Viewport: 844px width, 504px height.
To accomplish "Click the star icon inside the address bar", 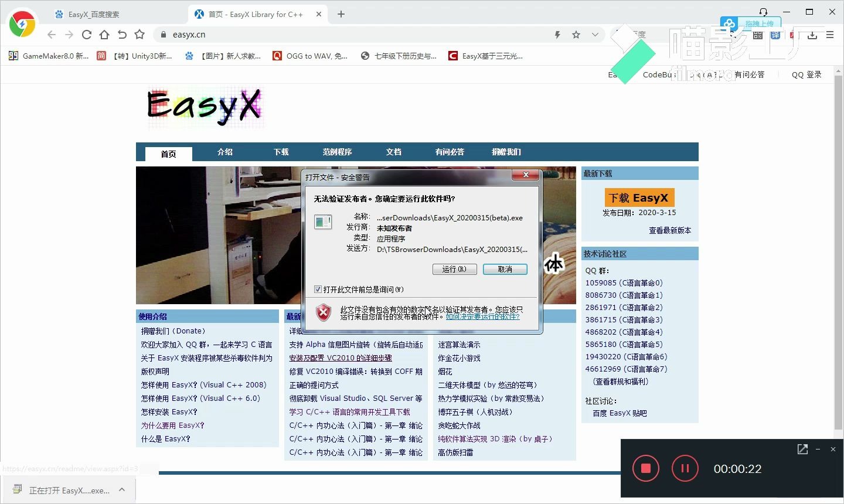I will tap(576, 35).
